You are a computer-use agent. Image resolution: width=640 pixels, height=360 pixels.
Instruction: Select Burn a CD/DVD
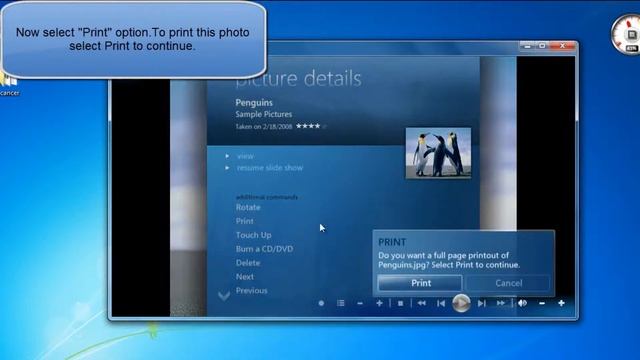[264, 249]
